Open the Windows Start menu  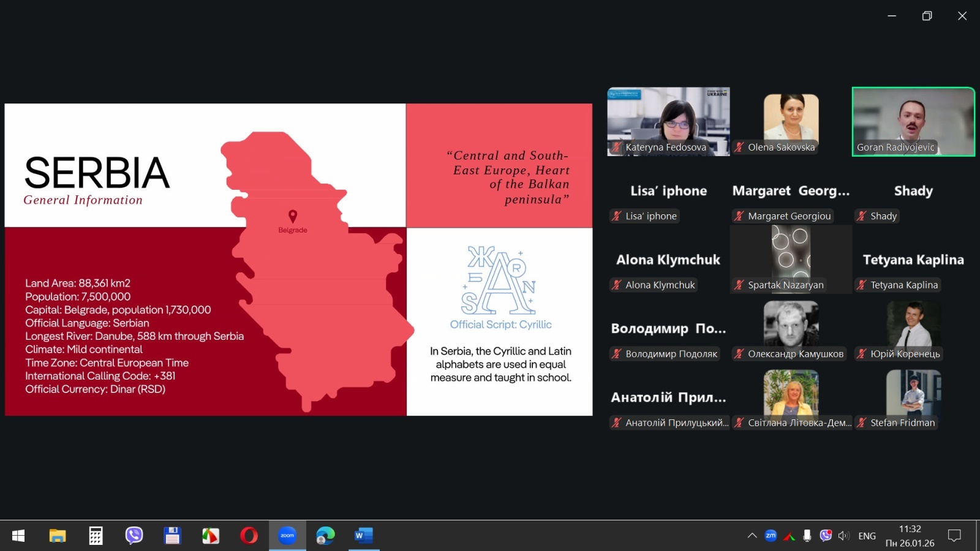[18, 536]
